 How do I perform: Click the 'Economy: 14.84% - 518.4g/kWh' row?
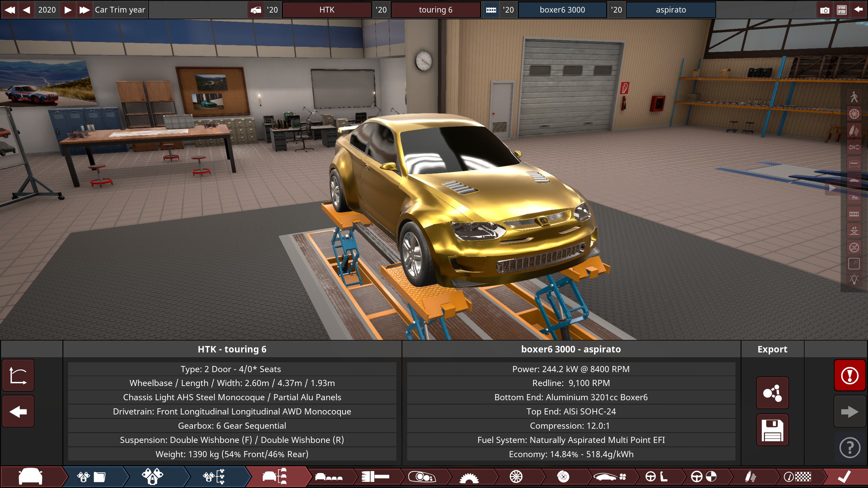click(571, 454)
